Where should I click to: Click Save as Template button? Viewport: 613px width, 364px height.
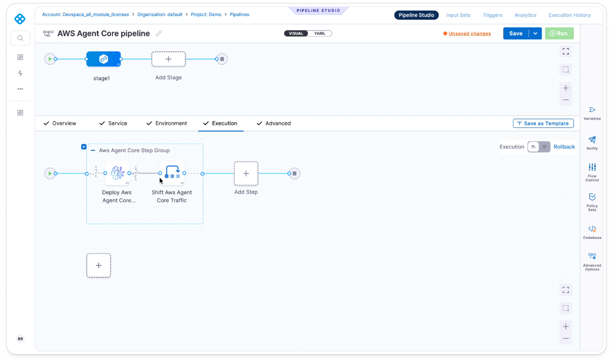click(543, 123)
